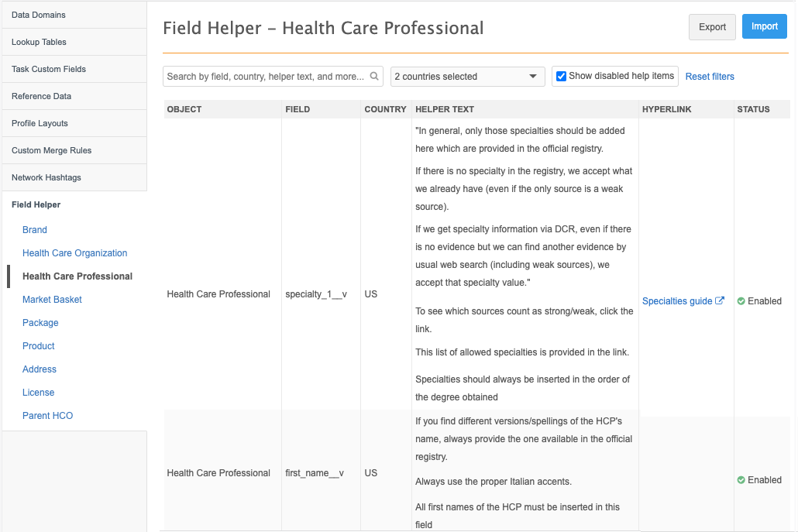Screen dimensions: 798x532
Task: Click the Export button
Action: [712, 27]
